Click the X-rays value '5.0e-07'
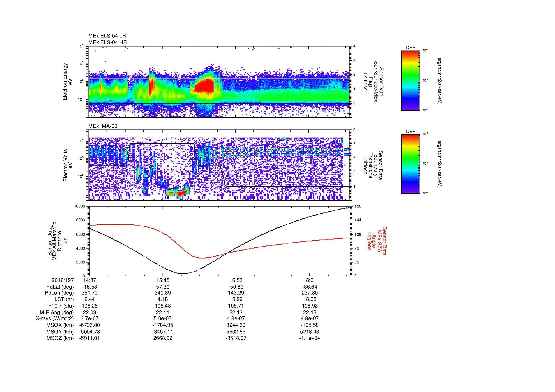This screenshot has width=555, height=392. [163, 318]
